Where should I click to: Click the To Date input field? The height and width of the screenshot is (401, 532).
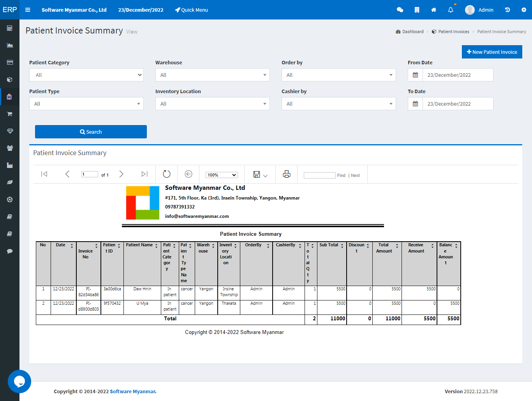point(458,104)
